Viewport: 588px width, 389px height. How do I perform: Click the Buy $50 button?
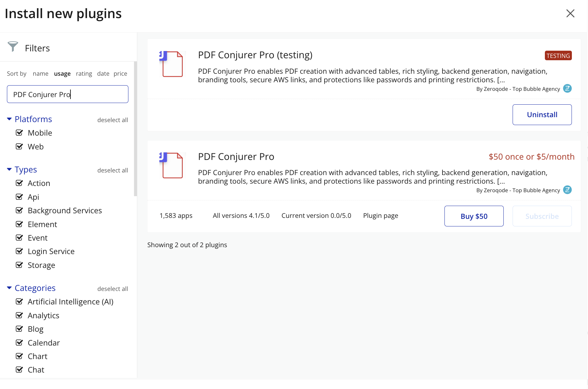click(x=474, y=216)
